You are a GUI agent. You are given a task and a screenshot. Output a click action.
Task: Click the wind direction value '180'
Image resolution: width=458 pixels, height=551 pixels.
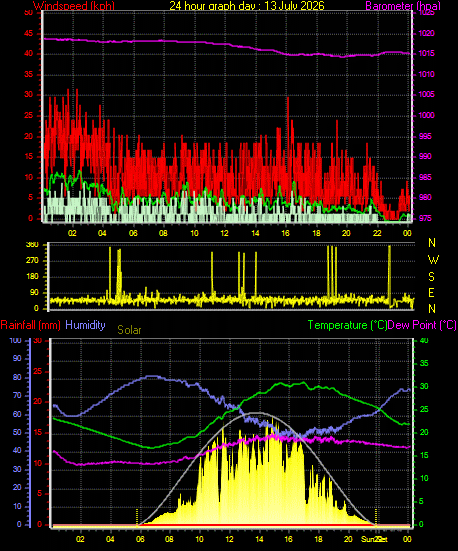coord(32,277)
